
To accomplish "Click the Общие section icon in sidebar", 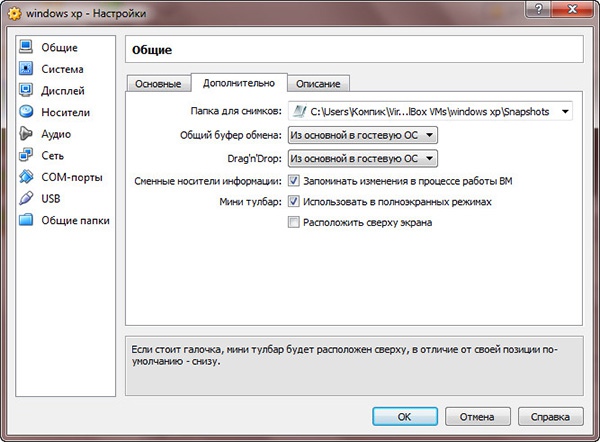I will pos(25,47).
